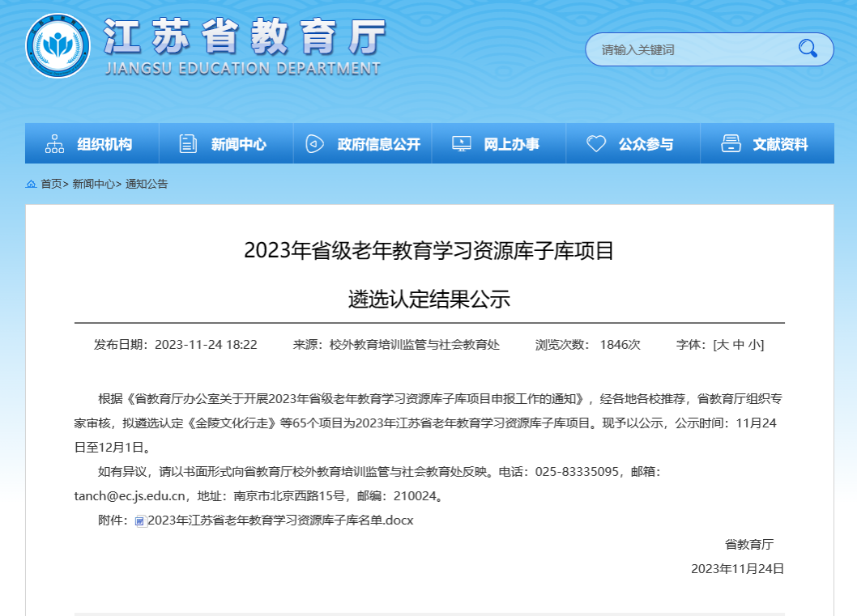The image size is (857, 616).
Task: Go to 首页 in breadcrumb
Action: (x=51, y=184)
